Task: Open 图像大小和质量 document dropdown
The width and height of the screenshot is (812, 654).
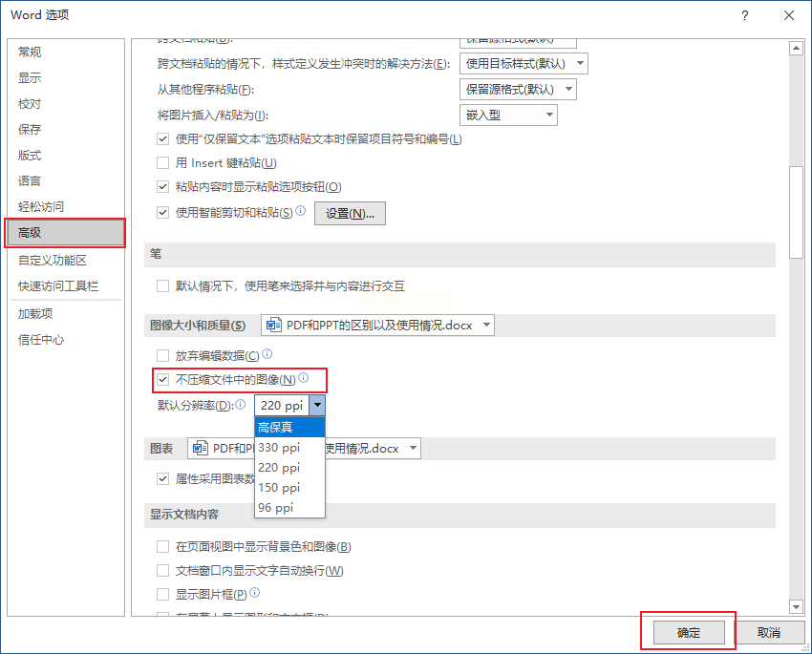Action: [377, 326]
